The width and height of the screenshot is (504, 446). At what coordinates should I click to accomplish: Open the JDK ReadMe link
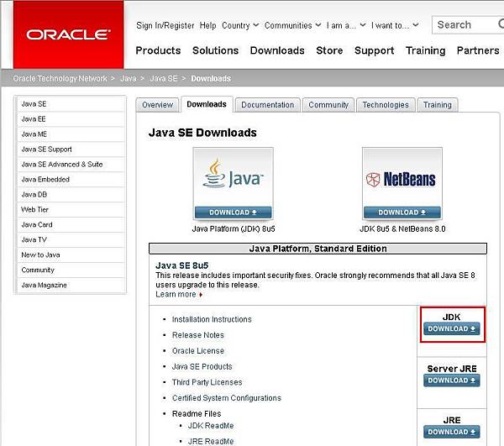[211, 426]
